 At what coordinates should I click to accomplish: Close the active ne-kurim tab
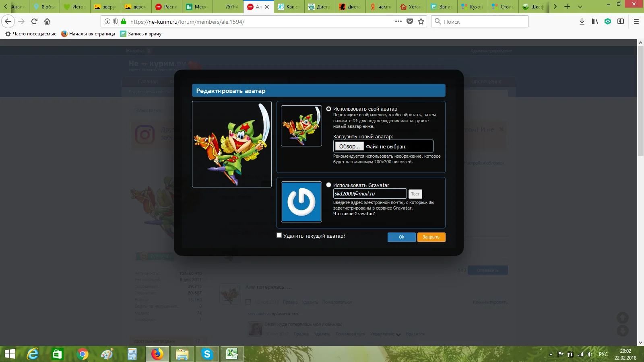tap(267, 7)
